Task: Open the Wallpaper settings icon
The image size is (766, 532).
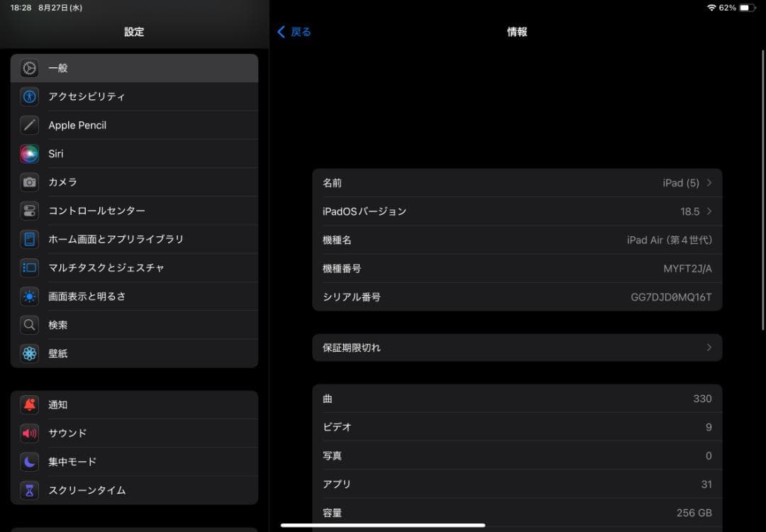Action: (x=28, y=353)
